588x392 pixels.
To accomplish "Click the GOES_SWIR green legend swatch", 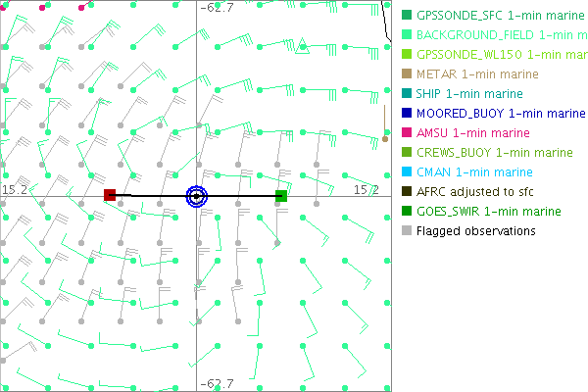I will pyautogui.click(x=407, y=212).
